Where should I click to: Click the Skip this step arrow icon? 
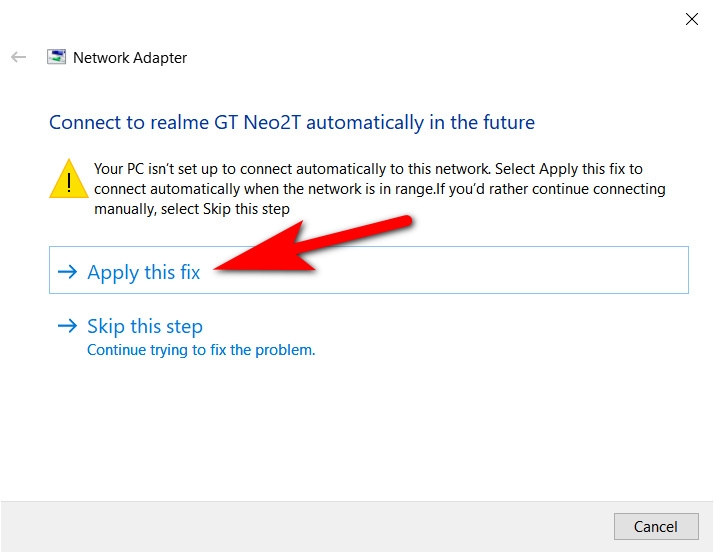click(68, 326)
